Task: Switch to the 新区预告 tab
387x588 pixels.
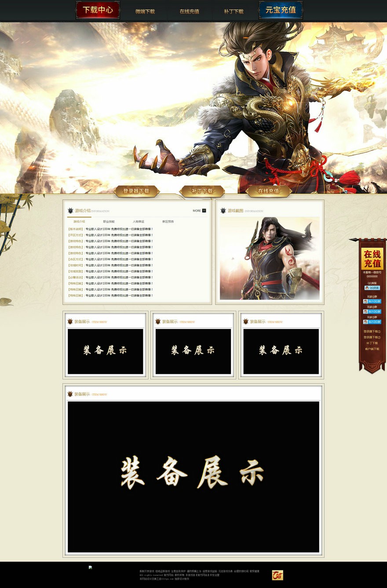Action: coord(168,222)
